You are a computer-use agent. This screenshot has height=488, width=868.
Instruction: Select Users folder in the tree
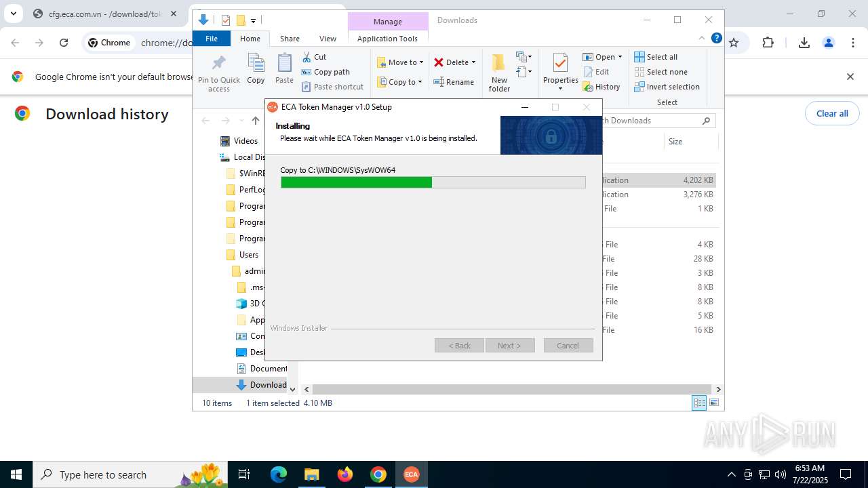click(242, 255)
